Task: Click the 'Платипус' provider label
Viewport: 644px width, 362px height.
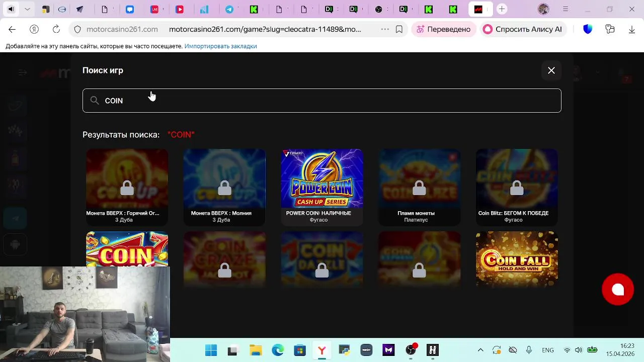Action: [416, 220]
